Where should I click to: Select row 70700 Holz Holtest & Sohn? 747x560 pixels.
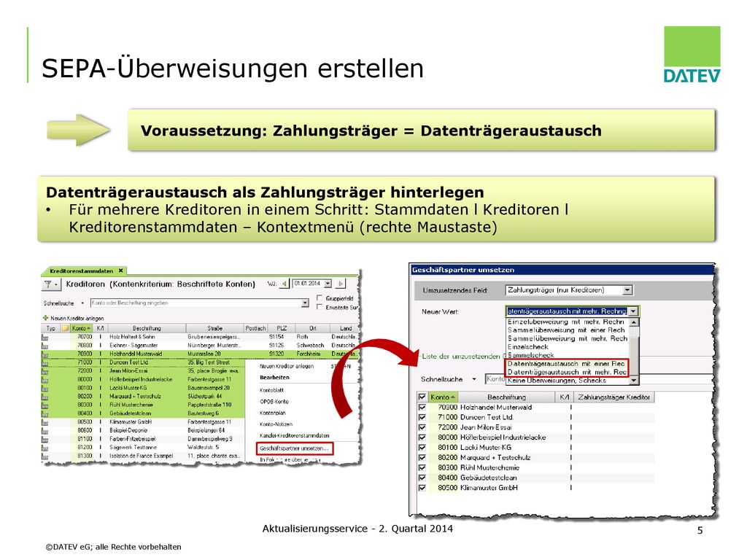pos(199,337)
